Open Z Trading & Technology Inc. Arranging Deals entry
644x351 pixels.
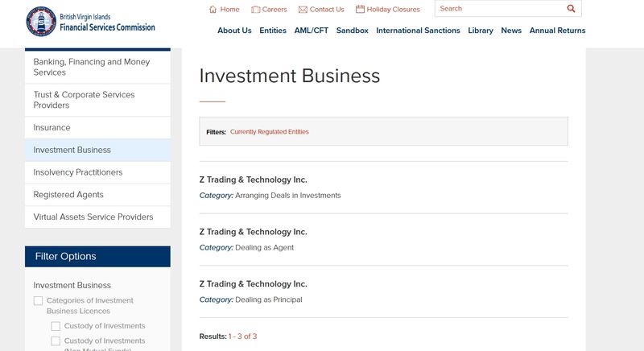pyautogui.click(x=253, y=180)
